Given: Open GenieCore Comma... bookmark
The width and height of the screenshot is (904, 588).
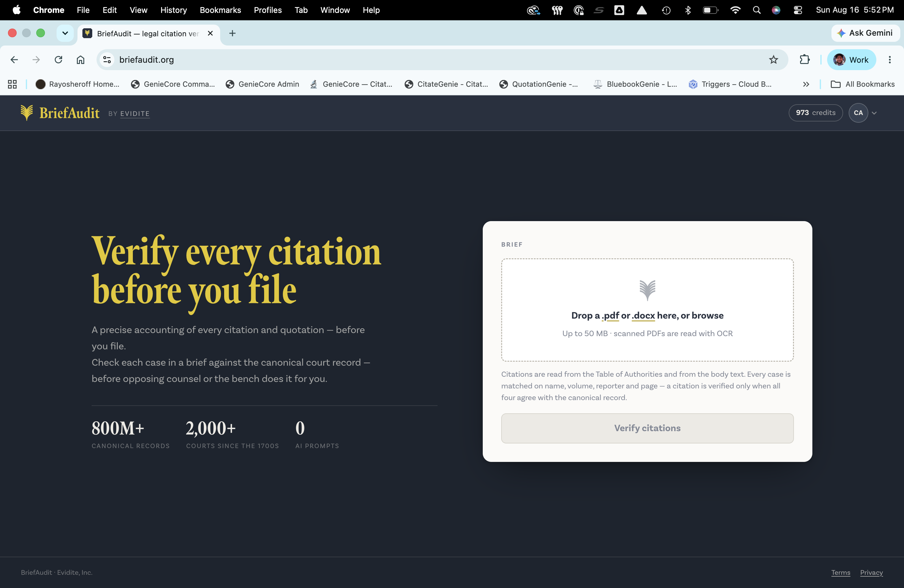Looking at the screenshot, I should [x=173, y=84].
